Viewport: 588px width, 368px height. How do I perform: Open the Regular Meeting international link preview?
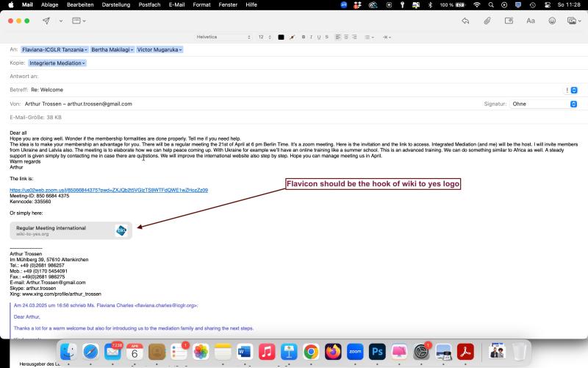click(x=71, y=230)
